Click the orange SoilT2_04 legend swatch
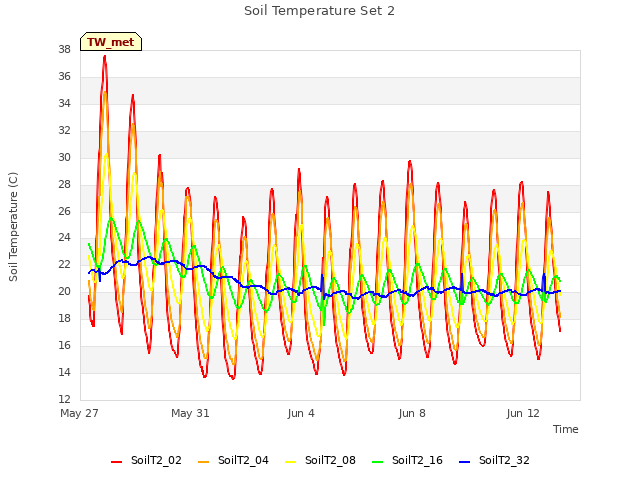 (x=204, y=462)
